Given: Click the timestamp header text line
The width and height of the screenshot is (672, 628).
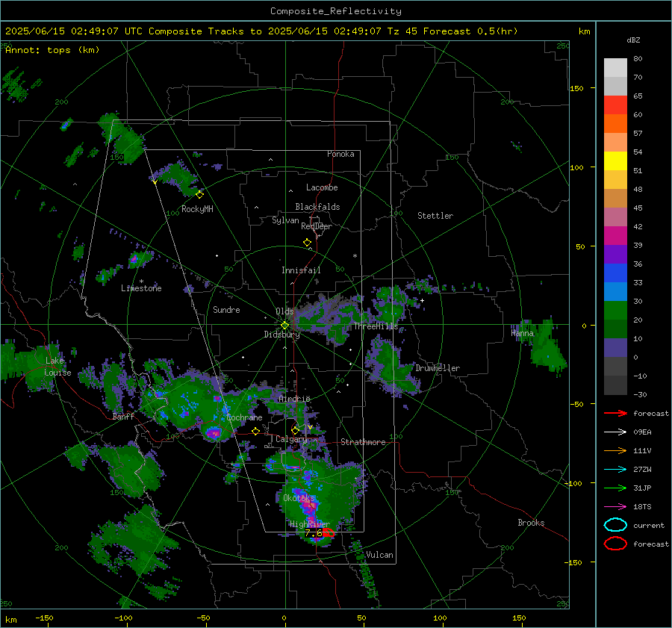Looking at the screenshot, I should 261,31.
